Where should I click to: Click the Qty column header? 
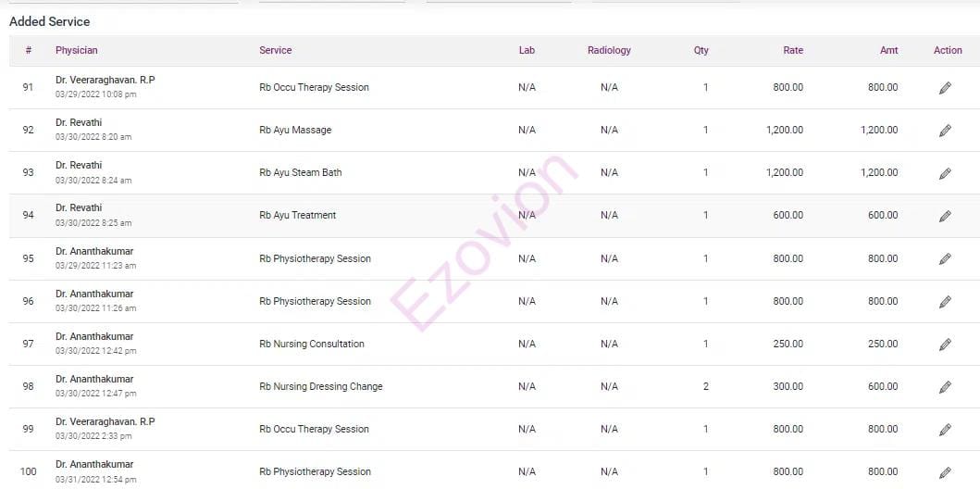701,50
